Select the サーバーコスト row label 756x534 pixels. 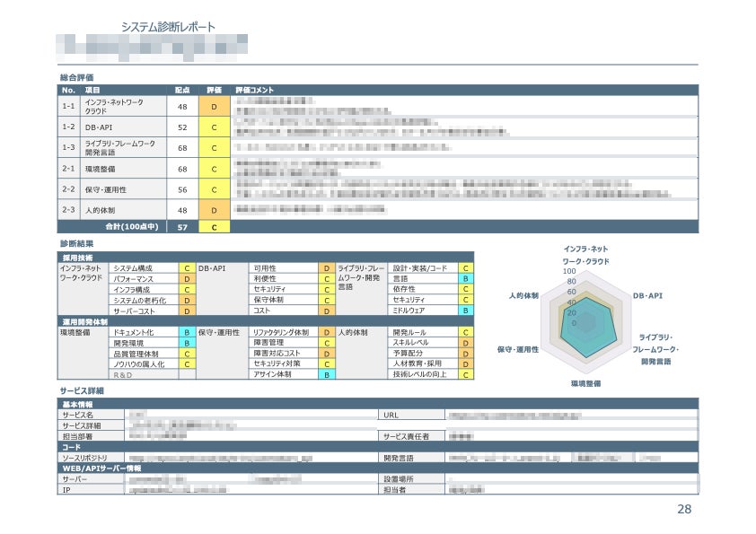(134, 311)
